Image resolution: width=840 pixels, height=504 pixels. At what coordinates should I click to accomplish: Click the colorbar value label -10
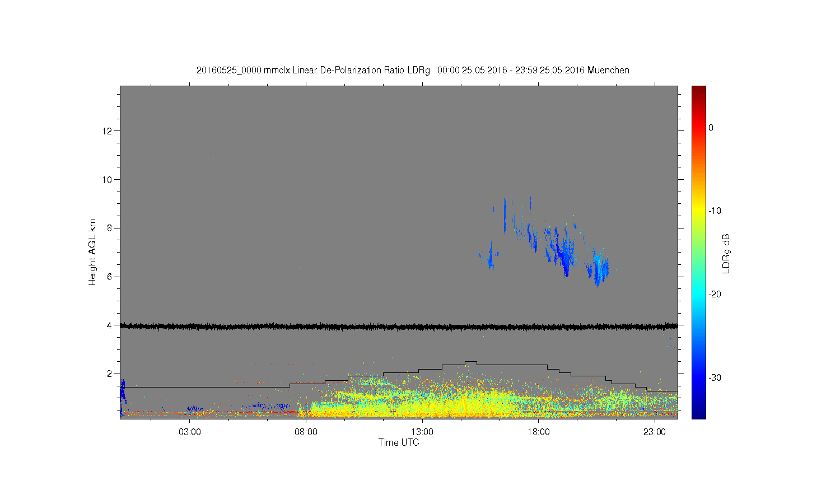tap(715, 211)
